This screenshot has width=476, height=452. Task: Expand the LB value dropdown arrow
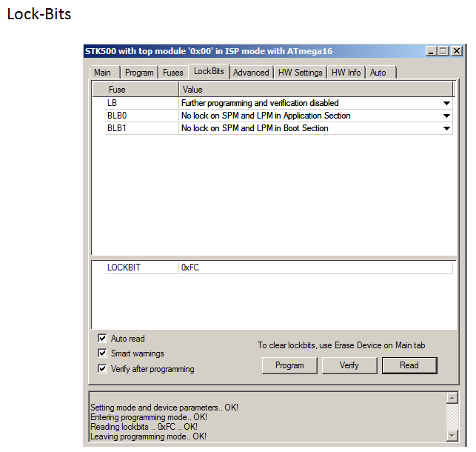pos(446,103)
